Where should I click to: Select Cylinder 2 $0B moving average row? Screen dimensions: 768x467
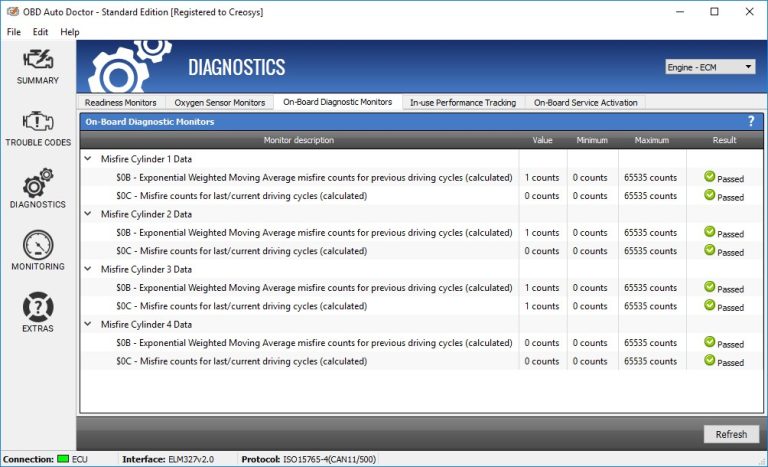tap(421, 232)
